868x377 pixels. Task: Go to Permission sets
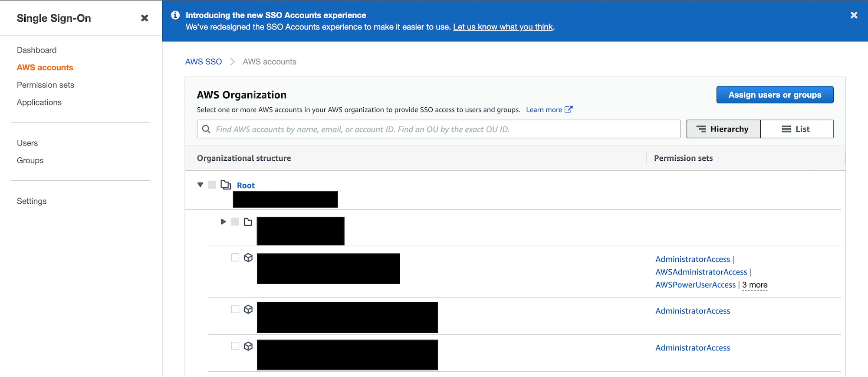(x=46, y=85)
